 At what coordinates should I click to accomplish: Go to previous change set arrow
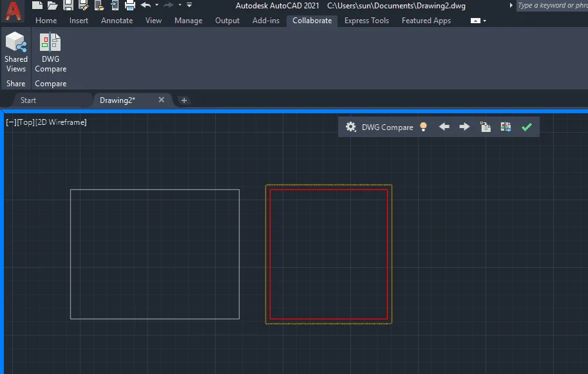tap(444, 127)
